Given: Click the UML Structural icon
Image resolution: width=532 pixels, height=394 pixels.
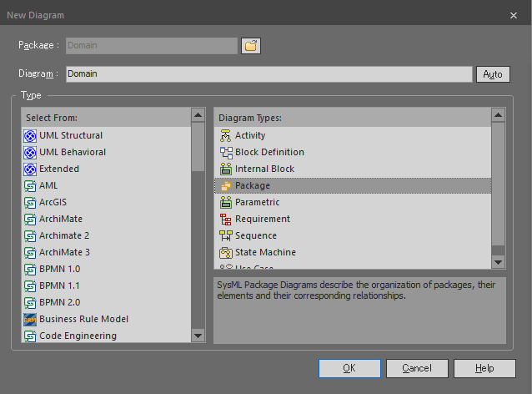Looking at the screenshot, I should point(30,136).
